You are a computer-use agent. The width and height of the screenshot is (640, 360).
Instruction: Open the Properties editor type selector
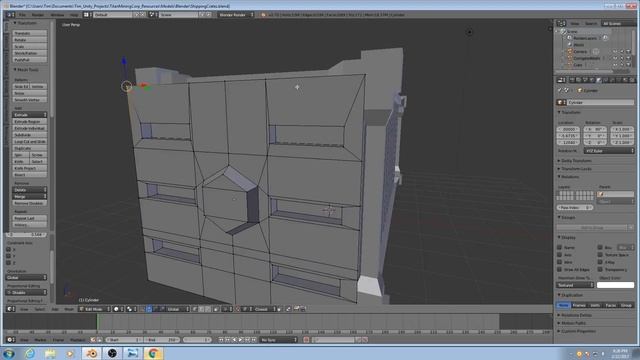561,80
